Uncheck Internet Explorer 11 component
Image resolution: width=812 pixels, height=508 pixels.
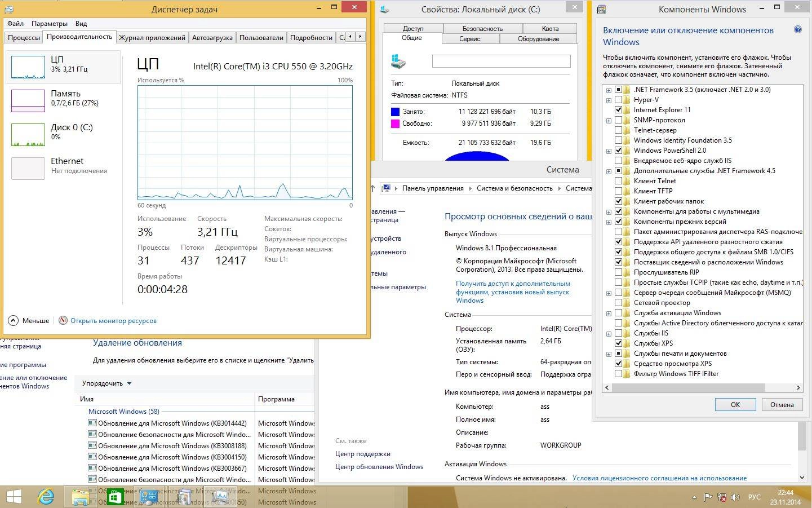pyautogui.click(x=618, y=110)
